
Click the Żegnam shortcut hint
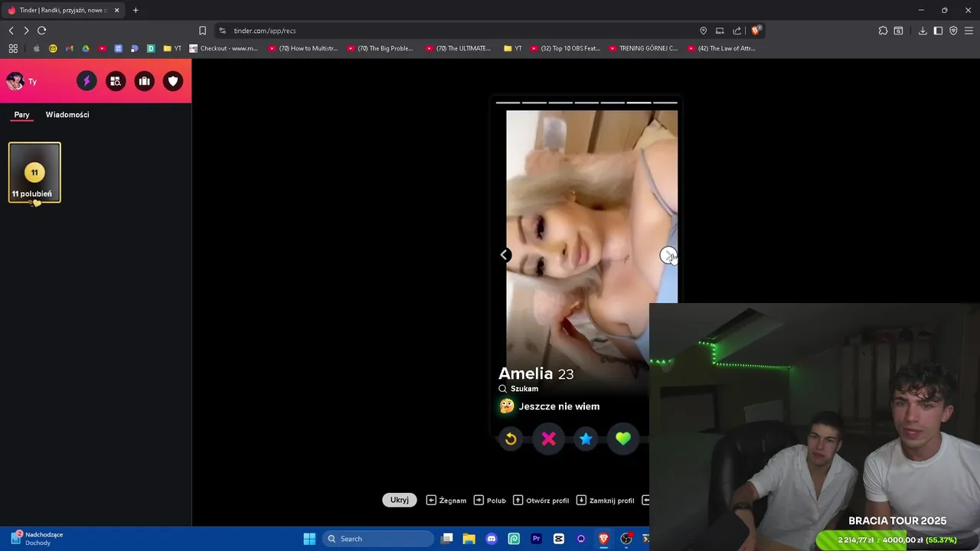[x=446, y=500]
